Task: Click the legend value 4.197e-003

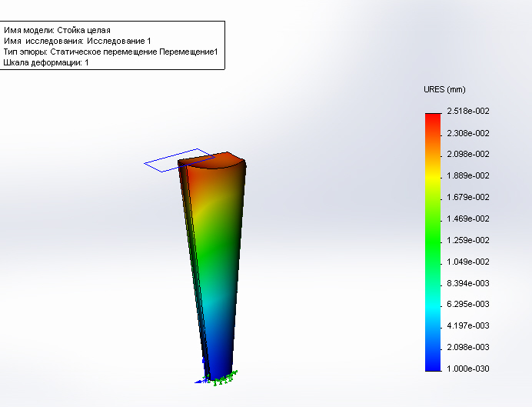Action: coord(468,326)
